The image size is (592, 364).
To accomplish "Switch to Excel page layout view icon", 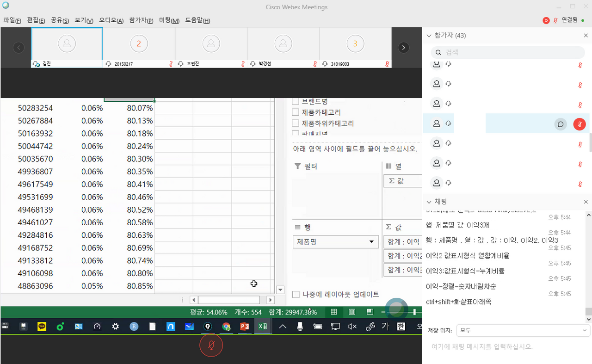I will [x=352, y=312].
